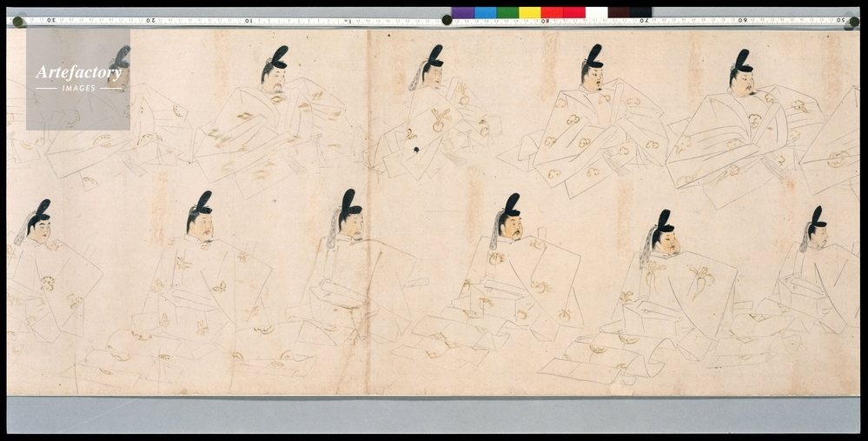Screen dimensions: 868x441
Task: Click the "20" mark on the left ruler
Action: [149, 19]
